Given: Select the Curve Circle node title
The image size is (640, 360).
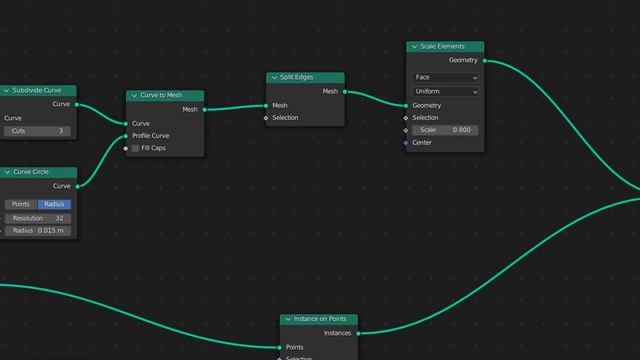Looking at the screenshot, I should pos(31,172).
